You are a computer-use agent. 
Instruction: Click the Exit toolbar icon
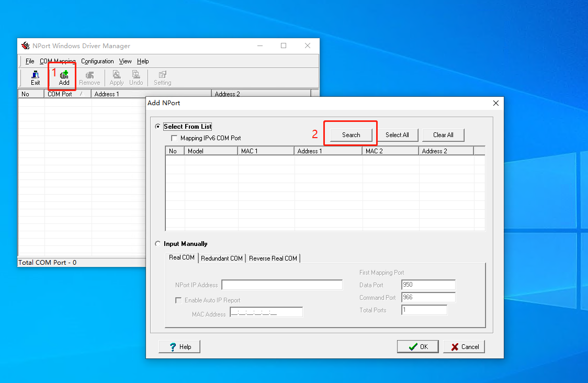pos(35,78)
